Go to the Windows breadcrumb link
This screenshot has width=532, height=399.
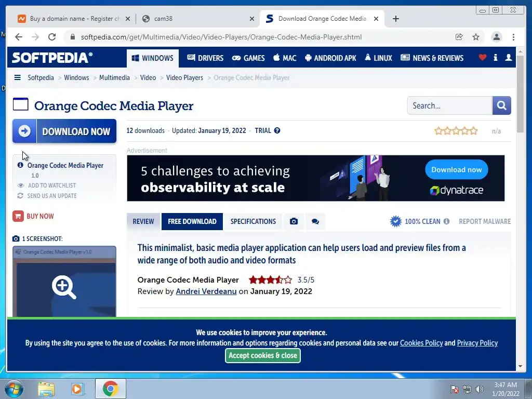click(76, 77)
